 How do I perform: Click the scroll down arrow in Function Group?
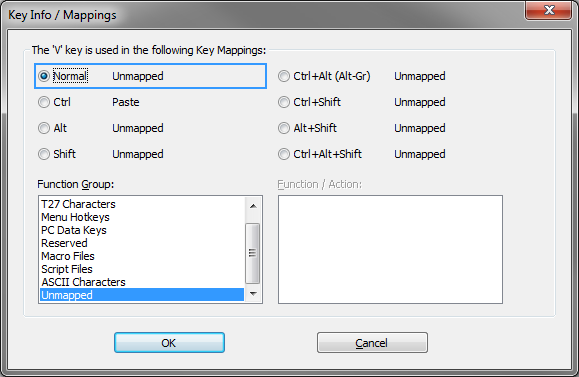(x=253, y=294)
